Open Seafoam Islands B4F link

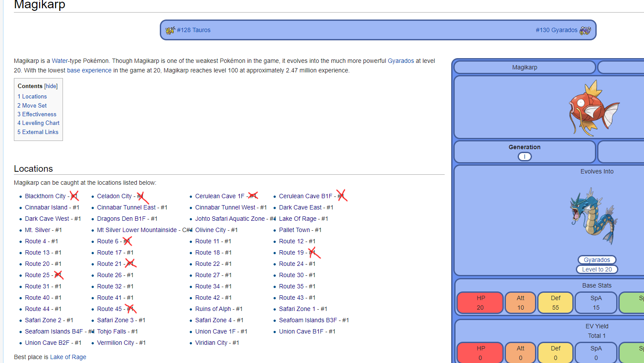point(54,331)
